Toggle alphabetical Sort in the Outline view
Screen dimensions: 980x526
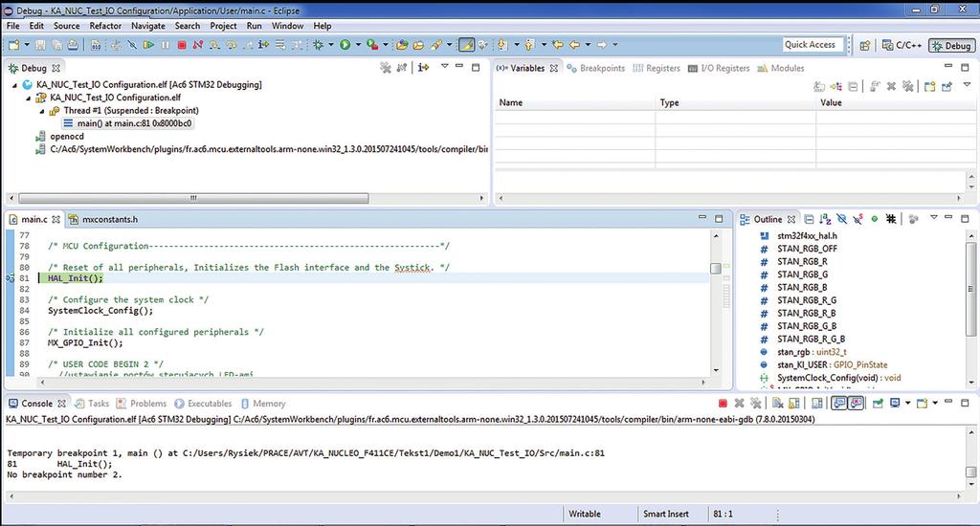[x=825, y=219]
